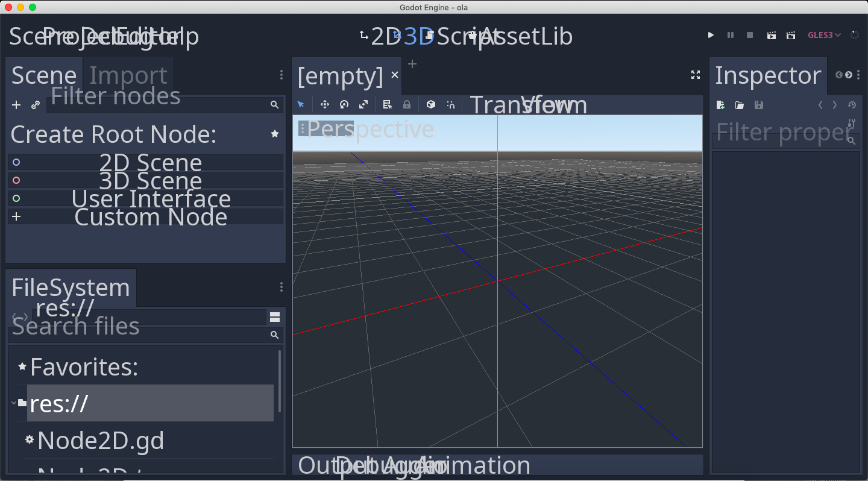
Task: Toggle the local space cube icon
Action: [x=431, y=105]
